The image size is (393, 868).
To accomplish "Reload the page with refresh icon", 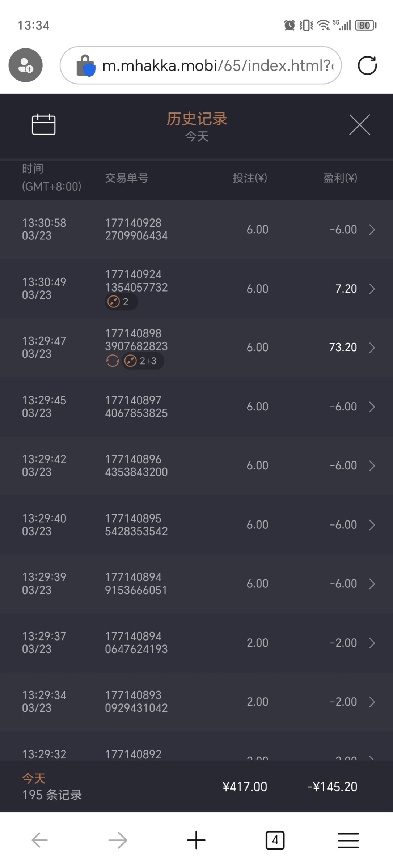I will tap(367, 65).
